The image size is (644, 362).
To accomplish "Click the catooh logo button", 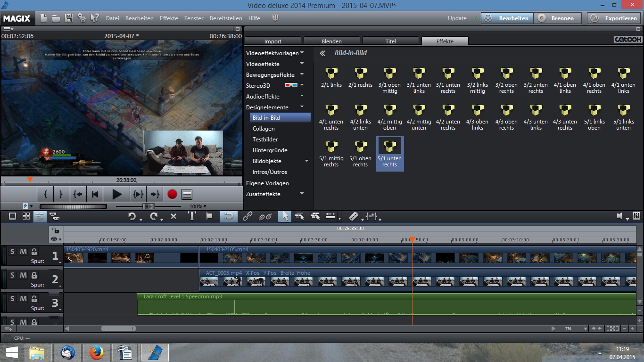I will [627, 40].
